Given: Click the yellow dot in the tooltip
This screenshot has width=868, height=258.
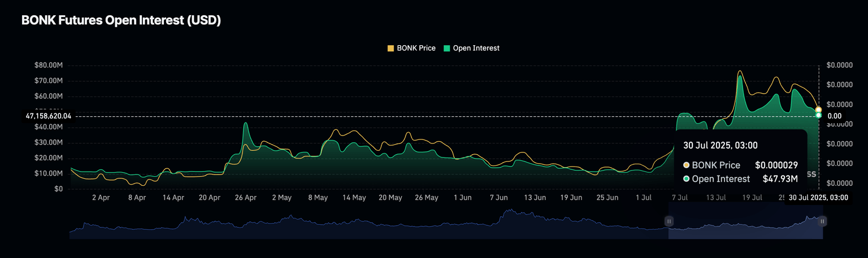Looking at the screenshot, I should pyautogui.click(x=687, y=165).
